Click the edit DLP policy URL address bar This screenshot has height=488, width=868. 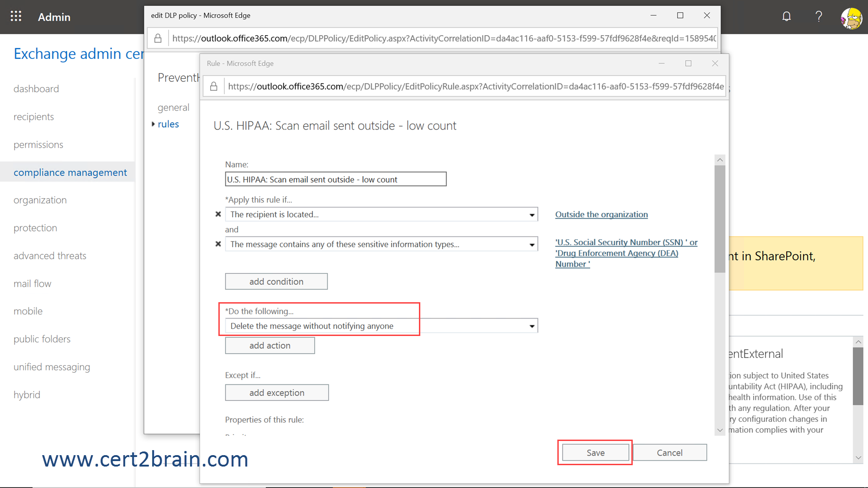click(443, 38)
